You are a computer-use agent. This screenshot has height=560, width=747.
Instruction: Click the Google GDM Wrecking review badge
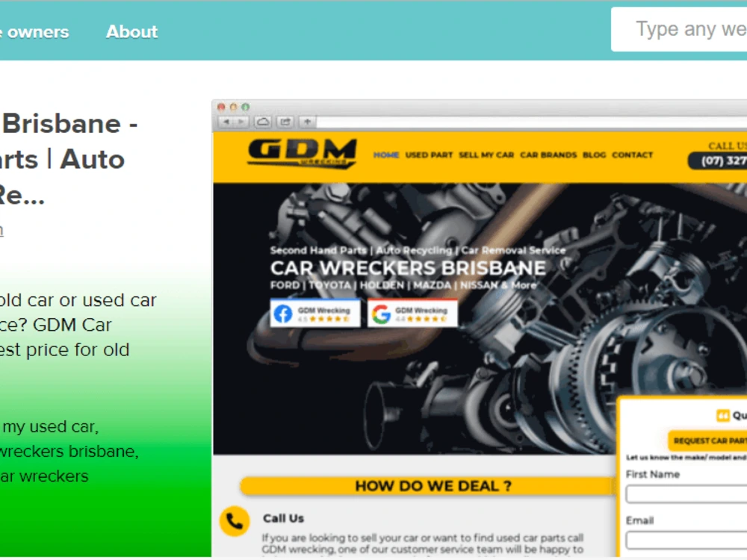click(412, 314)
